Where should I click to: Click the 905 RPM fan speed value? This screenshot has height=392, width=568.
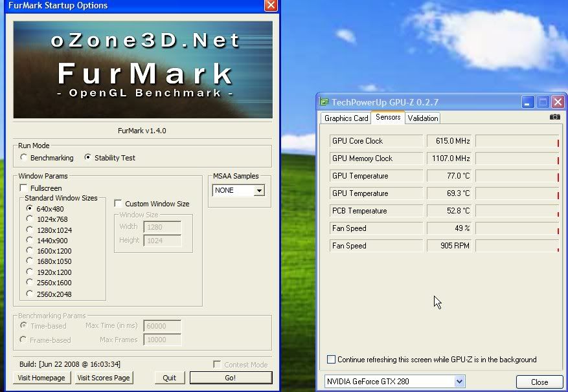pyautogui.click(x=449, y=246)
